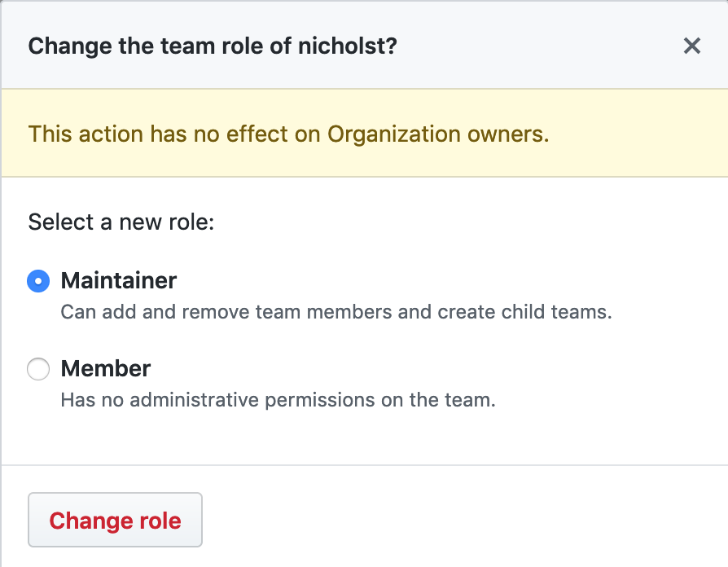
Task: Click the dialog title text
Action: tap(212, 46)
